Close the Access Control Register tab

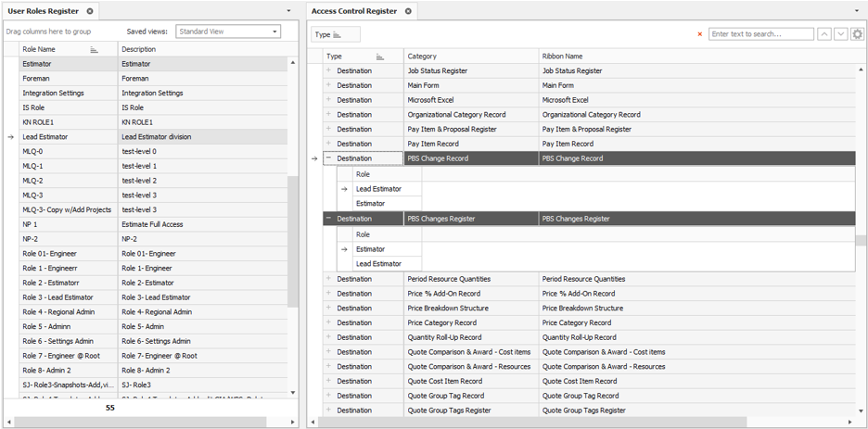pos(408,11)
